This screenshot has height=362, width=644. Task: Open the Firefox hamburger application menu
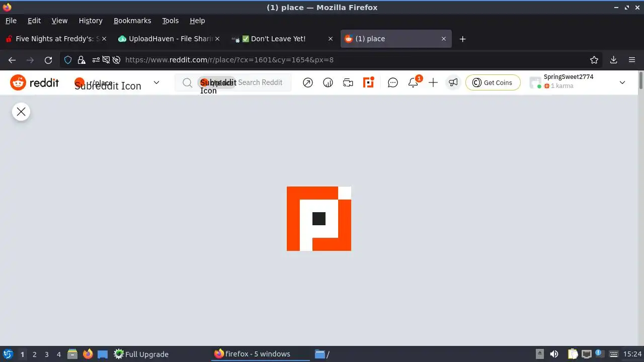[632, 60]
